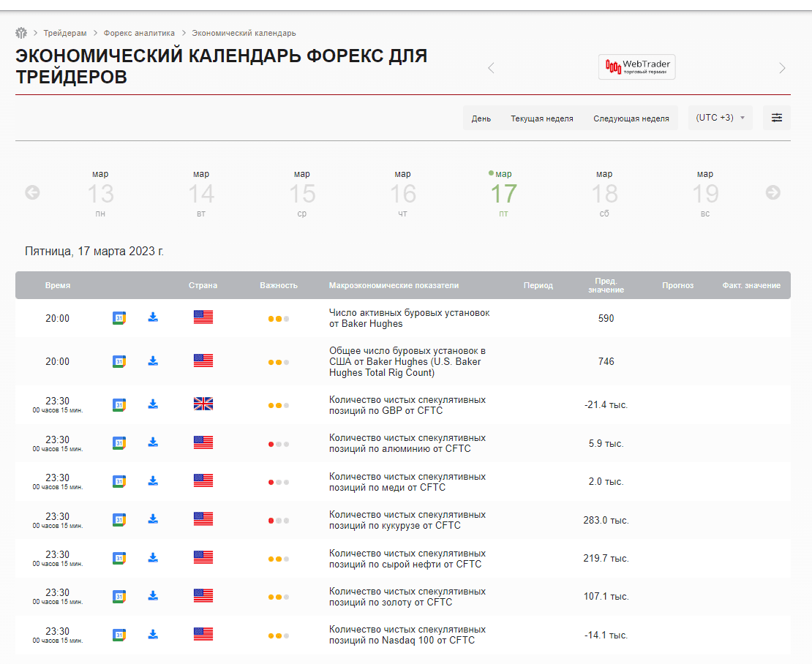812x664 pixels.
Task: Show next banner with right chevron
Action: coord(782,68)
